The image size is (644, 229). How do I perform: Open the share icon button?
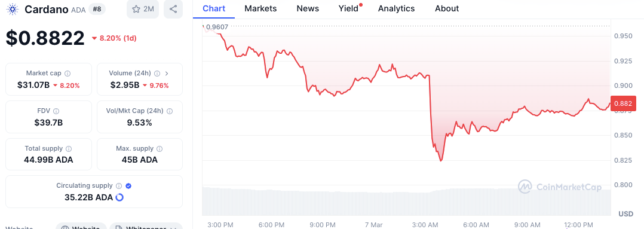(x=173, y=9)
